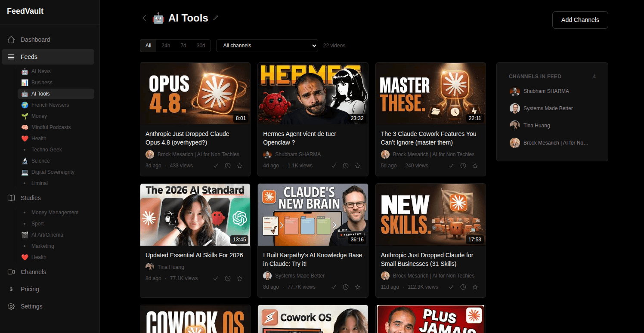Viewport: 644px width, 333px height.
Task: Filter videos to last 24h
Action: click(x=166, y=46)
